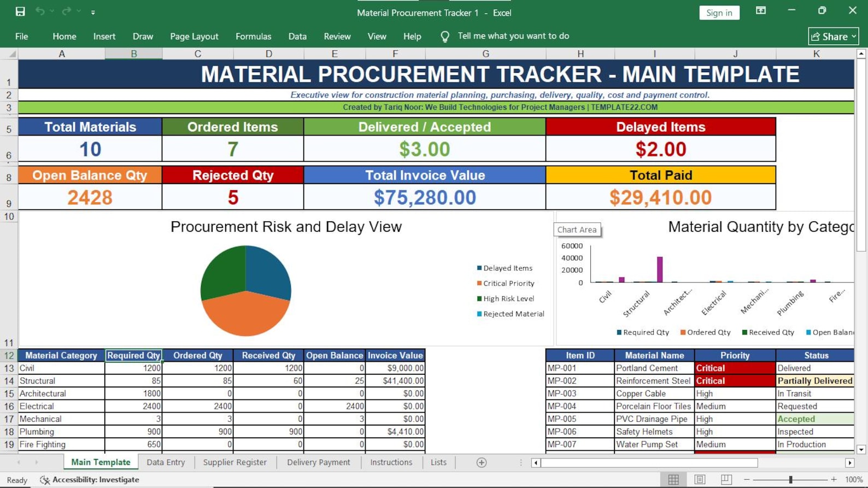Click vertical scrollbar down arrow
Image resolution: width=868 pixels, height=488 pixels.
(861, 449)
